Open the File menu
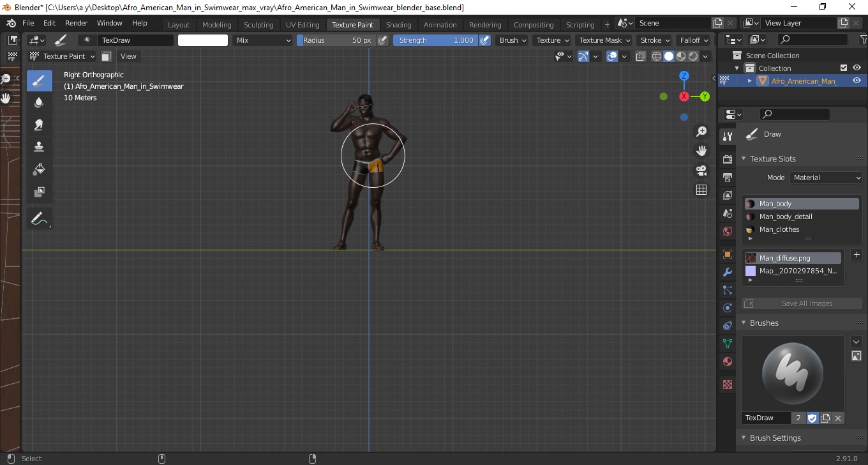The width and height of the screenshot is (868, 465). pos(28,23)
